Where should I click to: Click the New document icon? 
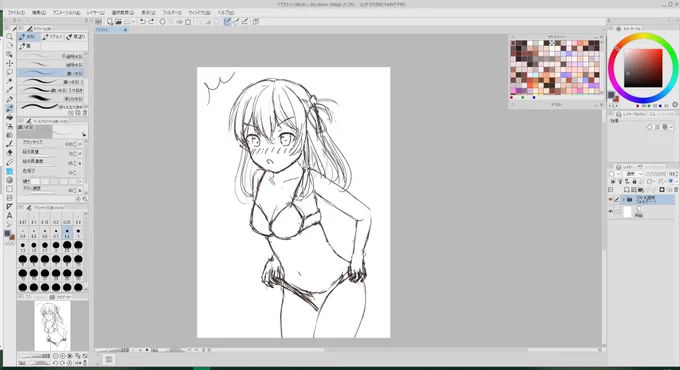[110, 21]
